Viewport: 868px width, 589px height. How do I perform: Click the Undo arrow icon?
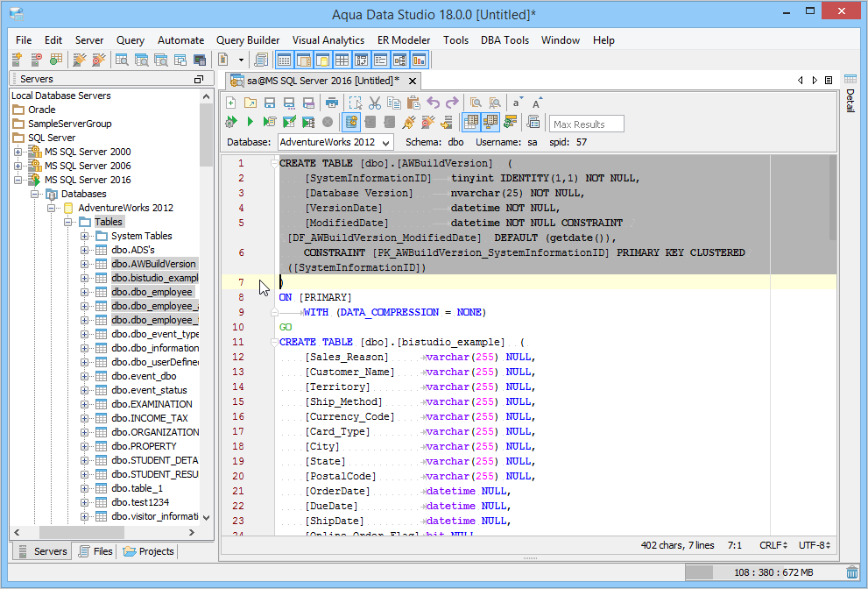(x=433, y=103)
